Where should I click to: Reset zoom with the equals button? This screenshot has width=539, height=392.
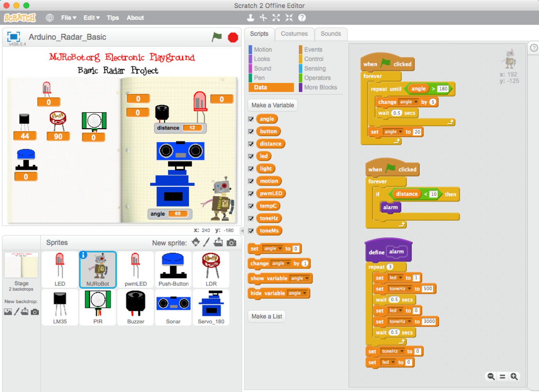tap(502, 376)
